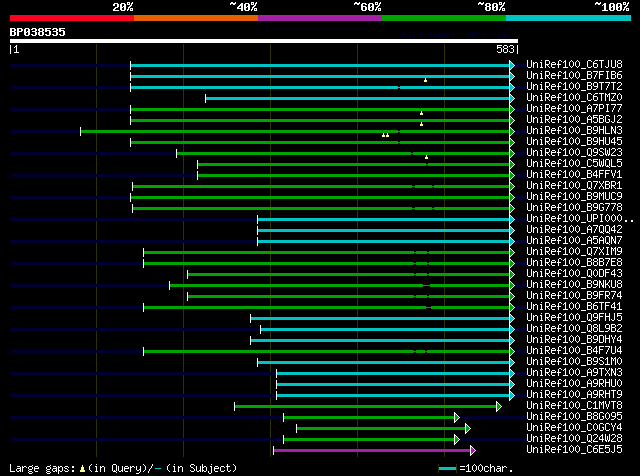The height and width of the screenshot is (476, 640).
Task: Click the UniRef100_B8G095 label
Action: click(574, 417)
